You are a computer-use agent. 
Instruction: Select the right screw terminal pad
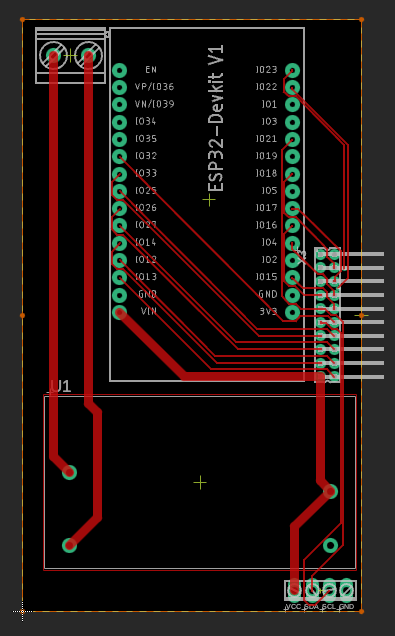pos(88,55)
